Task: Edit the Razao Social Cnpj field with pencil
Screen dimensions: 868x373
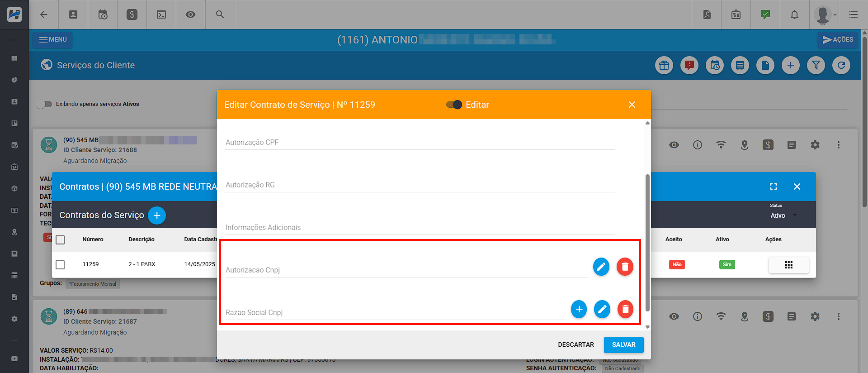Action: (x=602, y=309)
